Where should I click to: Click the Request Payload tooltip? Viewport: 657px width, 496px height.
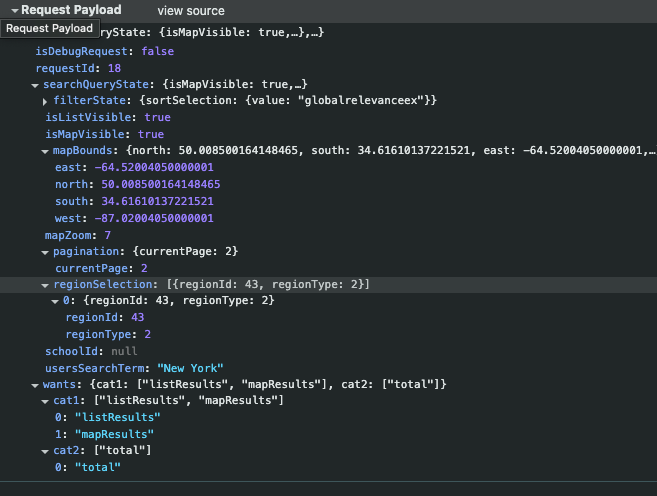(x=50, y=28)
